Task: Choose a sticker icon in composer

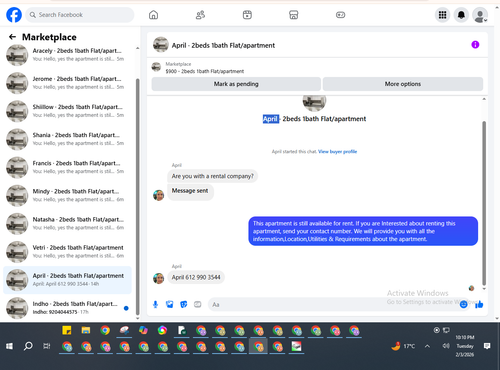Action: [184, 304]
